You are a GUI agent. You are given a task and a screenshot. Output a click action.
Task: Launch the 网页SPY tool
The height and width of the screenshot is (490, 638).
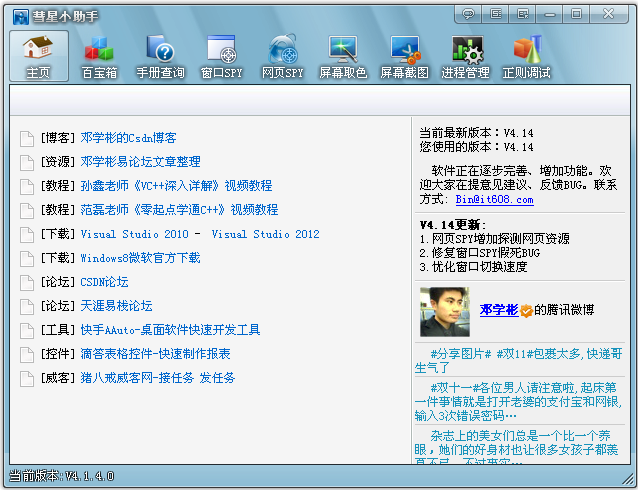tap(282, 56)
